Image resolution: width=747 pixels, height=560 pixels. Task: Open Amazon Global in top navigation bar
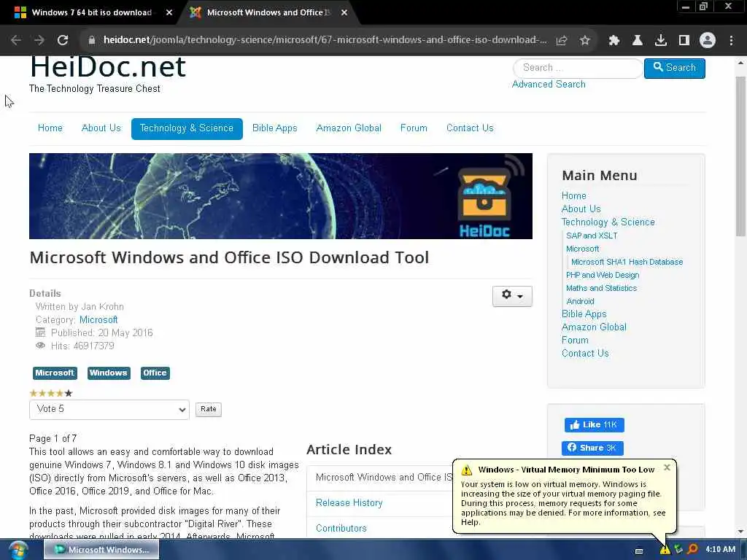click(349, 128)
